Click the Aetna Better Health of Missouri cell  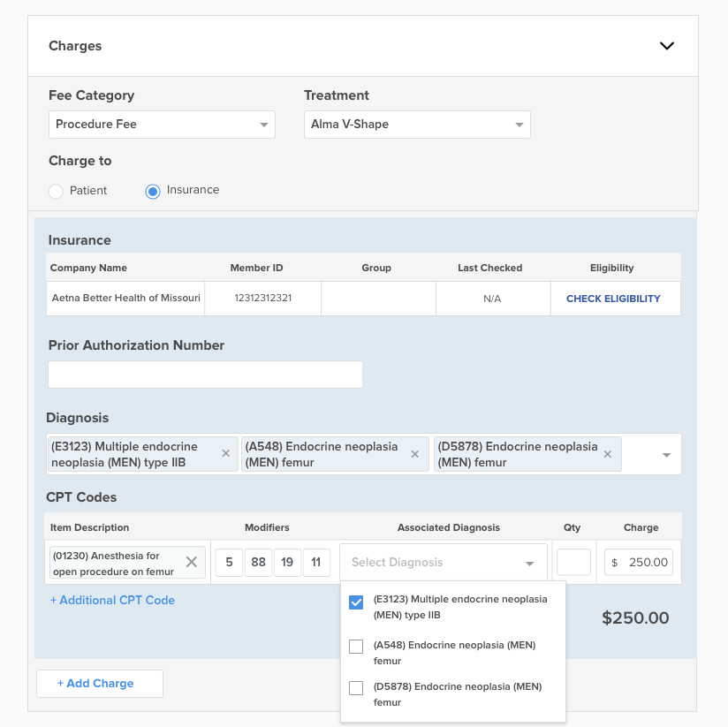pyautogui.click(x=125, y=298)
